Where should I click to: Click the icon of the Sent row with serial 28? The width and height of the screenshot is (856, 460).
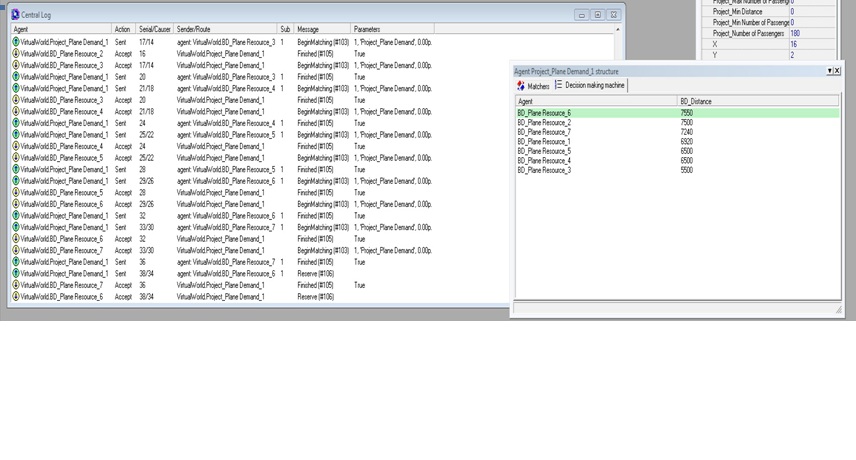(x=16, y=169)
